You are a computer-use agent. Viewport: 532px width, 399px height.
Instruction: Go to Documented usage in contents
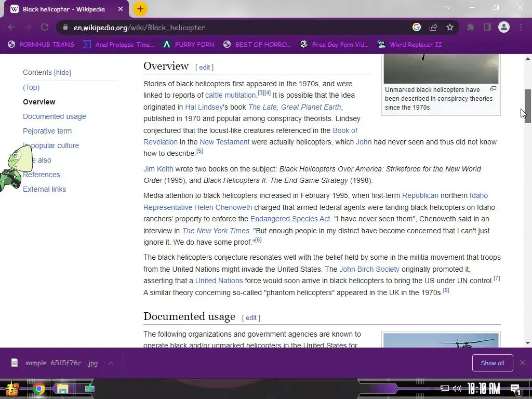click(x=54, y=116)
